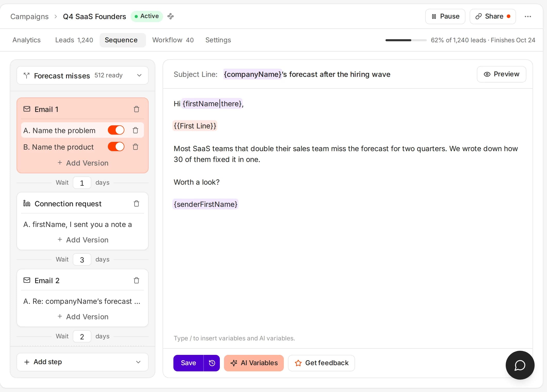Click the 62% leads progress bar

[x=406, y=40]
